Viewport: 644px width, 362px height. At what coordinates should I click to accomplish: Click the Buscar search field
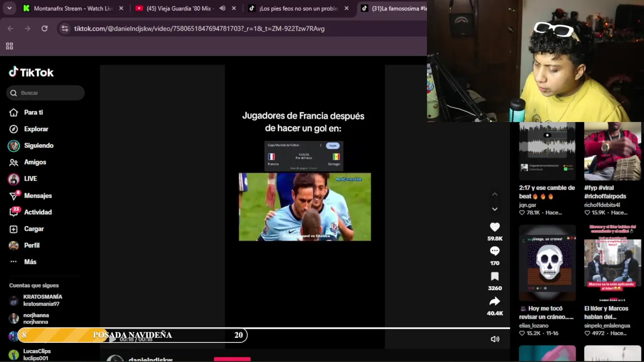click(x=45, y=93)
